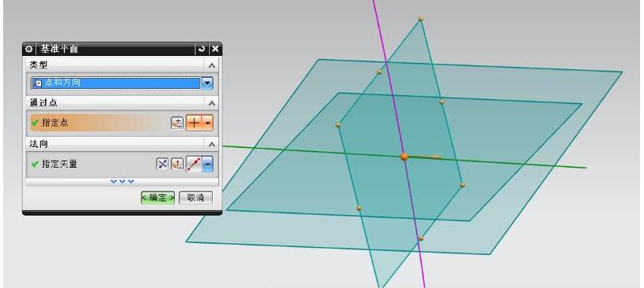Open the dialog settings gear icon

click(x=28, y=50)
